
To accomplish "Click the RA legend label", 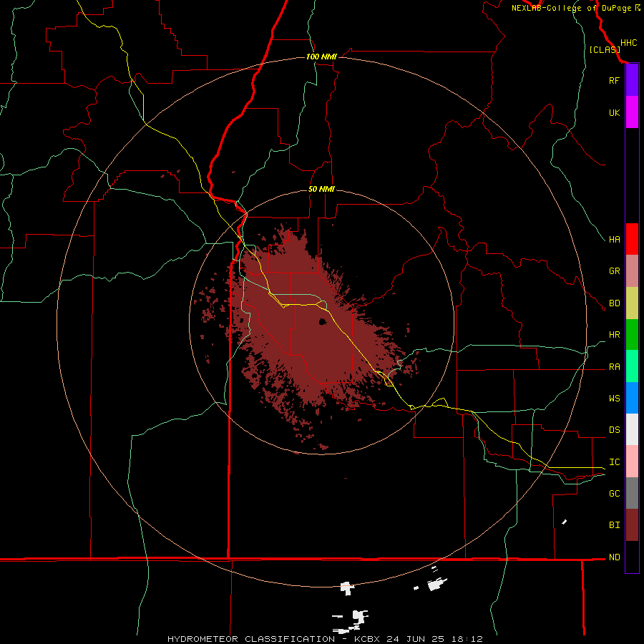I will point(614,367).
